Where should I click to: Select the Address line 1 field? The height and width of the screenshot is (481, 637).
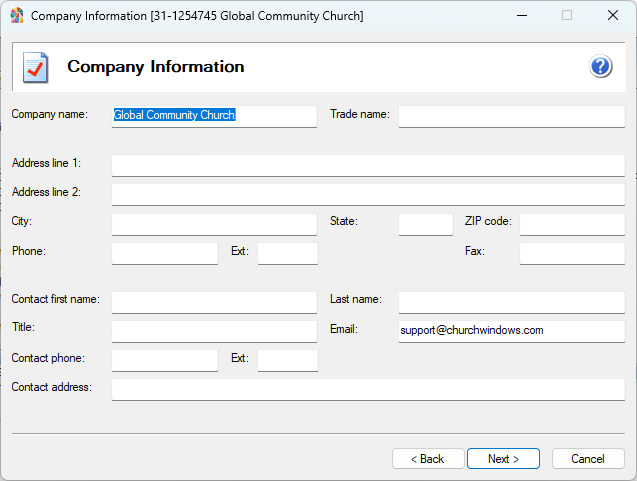367,165
